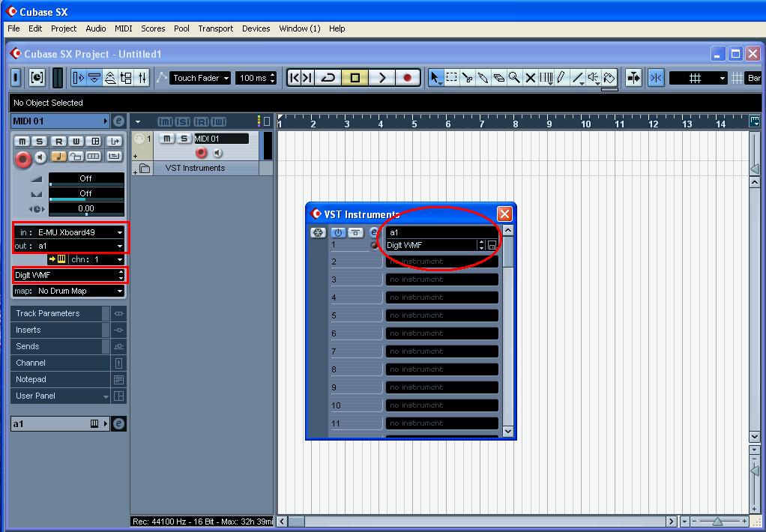Mute MIDI 01 in Inspector

pos(22,142)
